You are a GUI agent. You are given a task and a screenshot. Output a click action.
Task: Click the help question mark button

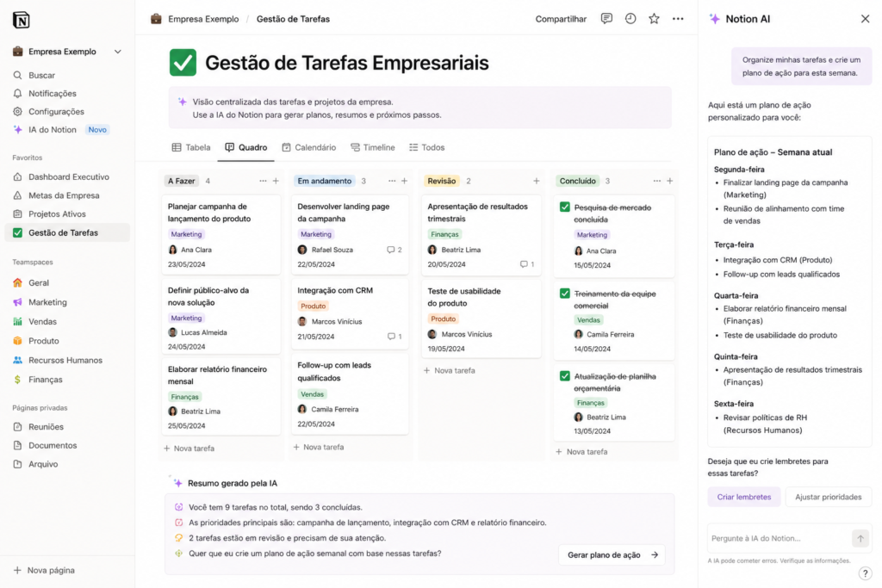point(865,573)
